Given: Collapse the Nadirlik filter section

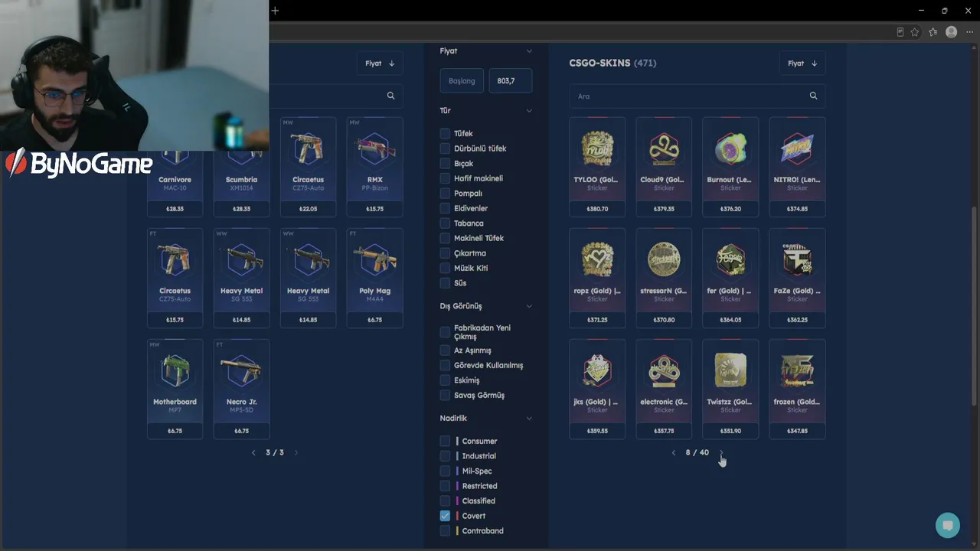Looking at the screenshot, I should [x=529, y=419].
